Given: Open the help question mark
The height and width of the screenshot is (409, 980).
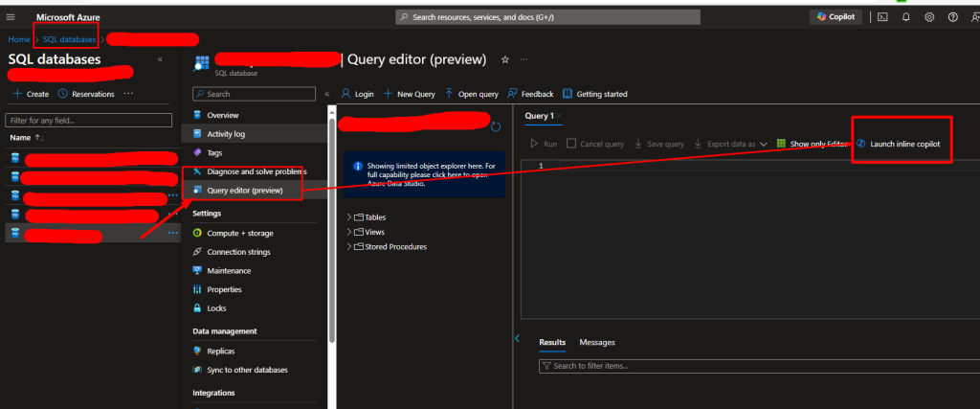Looking at the screenshot, I should 952,17.
